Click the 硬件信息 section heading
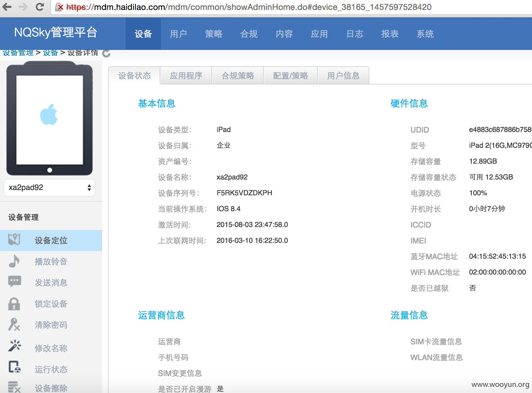The height and width of the screenshot is (393, 532). (409, 103)
